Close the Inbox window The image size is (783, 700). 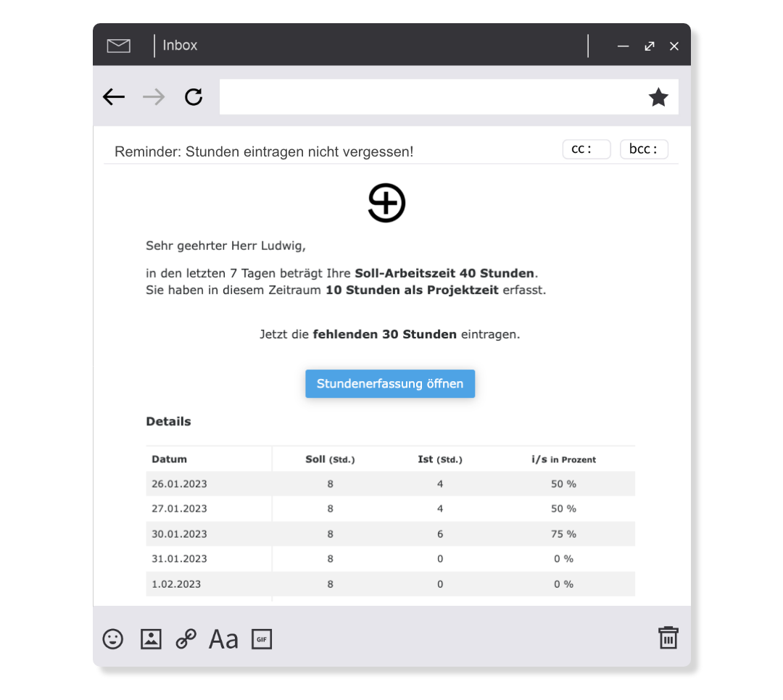tap(674, 46)
